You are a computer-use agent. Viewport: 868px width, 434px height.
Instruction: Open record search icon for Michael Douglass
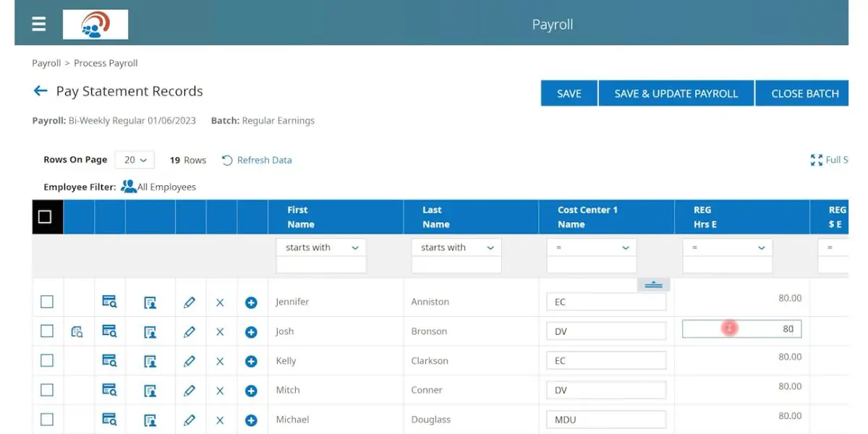(109, 420)
